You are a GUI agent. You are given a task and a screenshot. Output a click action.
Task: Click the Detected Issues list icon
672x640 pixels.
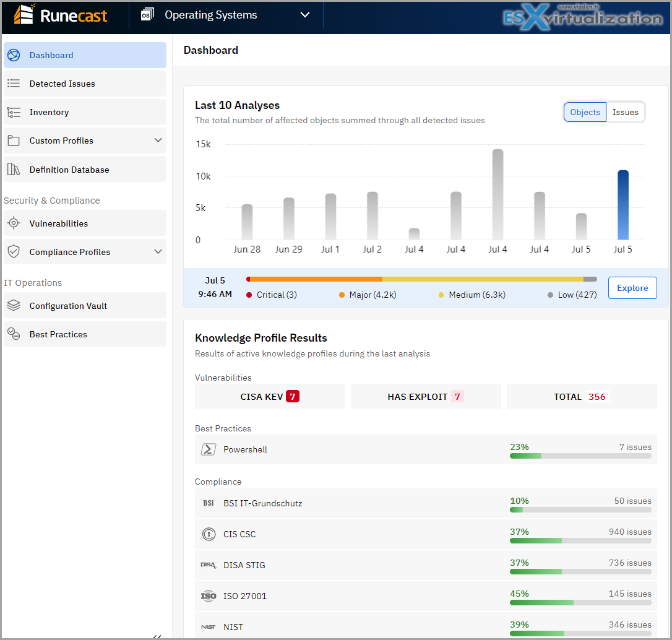tap(14, 83)
